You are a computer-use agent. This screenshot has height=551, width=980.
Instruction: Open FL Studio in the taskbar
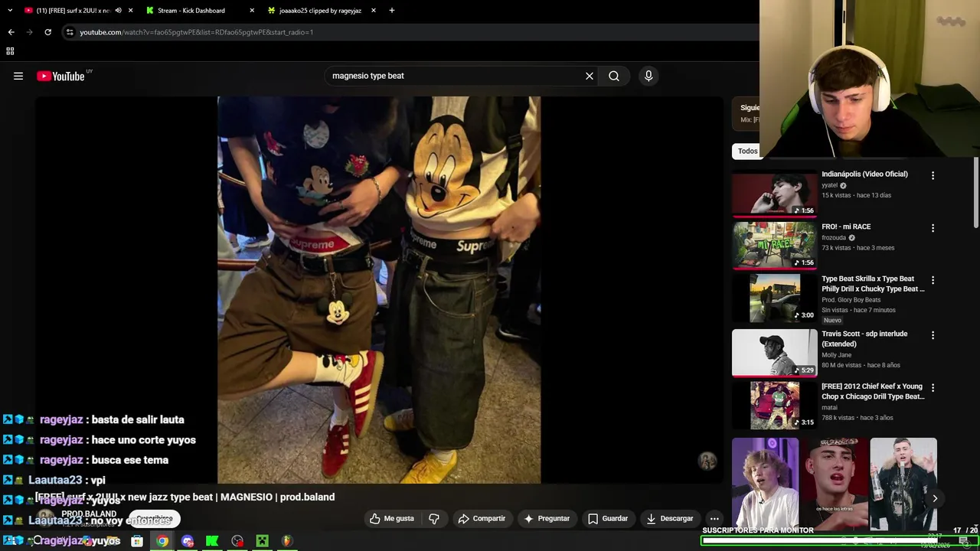[x=287, y=541]
